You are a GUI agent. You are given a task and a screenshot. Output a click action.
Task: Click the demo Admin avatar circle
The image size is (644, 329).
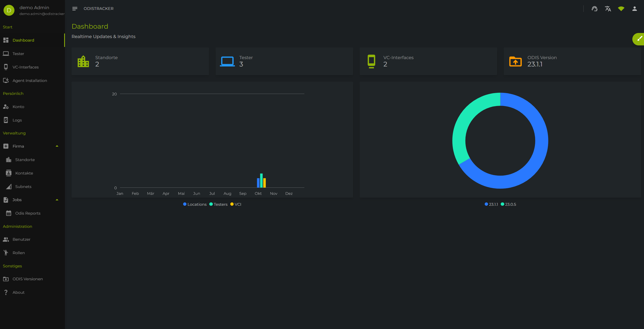coord(9,10)
